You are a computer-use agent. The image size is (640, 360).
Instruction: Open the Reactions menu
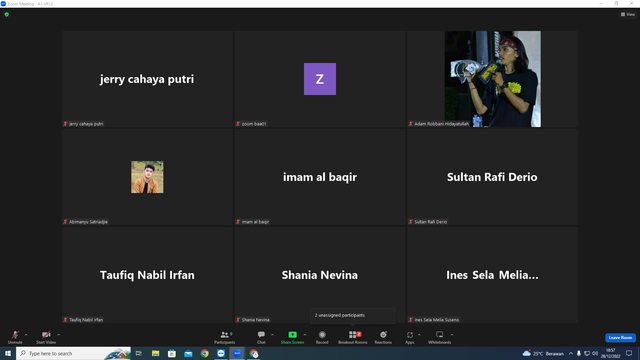pyautogui.click(x=383, y=337)
